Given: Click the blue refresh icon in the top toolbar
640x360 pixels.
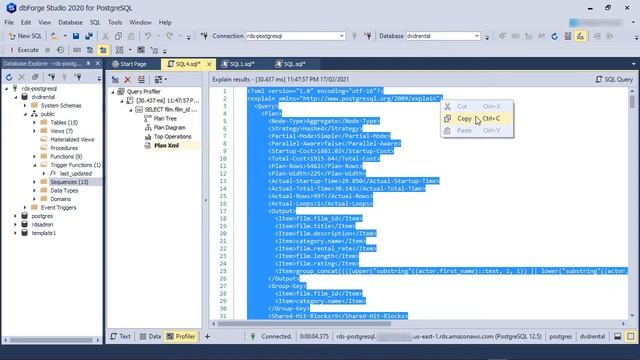Looking at the screenshot, I should 554,36.
